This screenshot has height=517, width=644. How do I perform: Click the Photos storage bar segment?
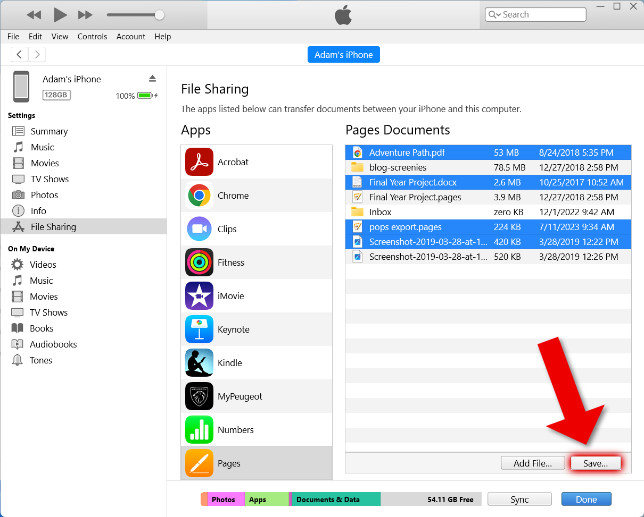225,499
